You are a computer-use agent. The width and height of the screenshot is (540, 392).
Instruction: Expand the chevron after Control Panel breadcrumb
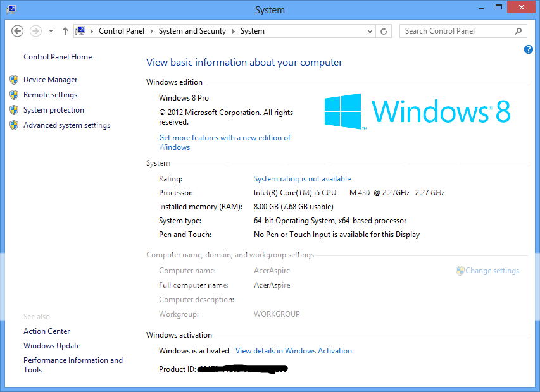(x=151, y=31)
